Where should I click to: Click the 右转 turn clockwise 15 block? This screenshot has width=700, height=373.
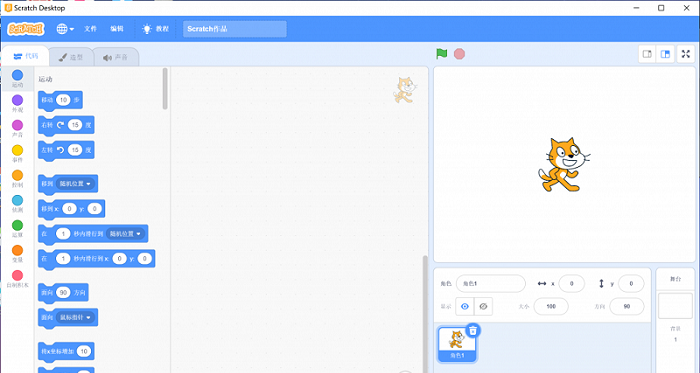pos(47,125)
